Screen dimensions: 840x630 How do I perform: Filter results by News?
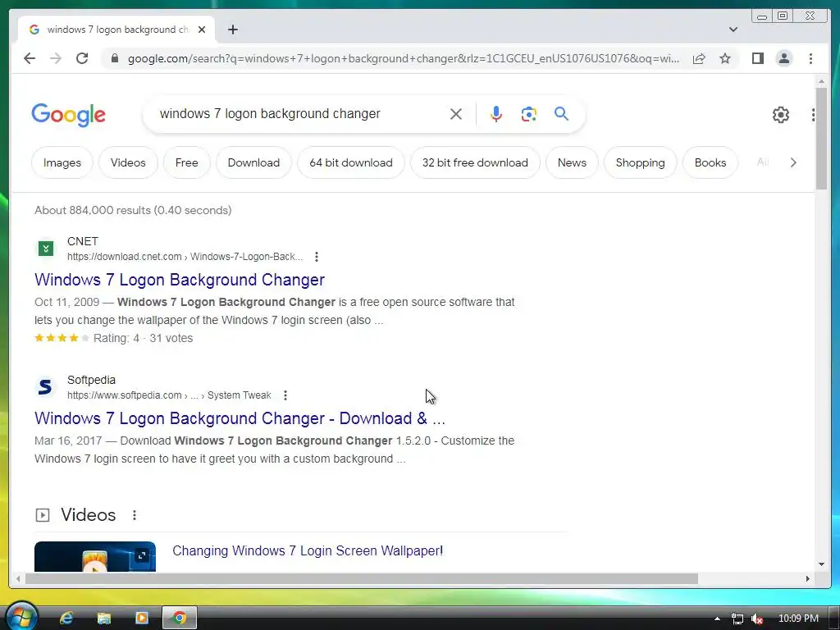click(572, 162)
